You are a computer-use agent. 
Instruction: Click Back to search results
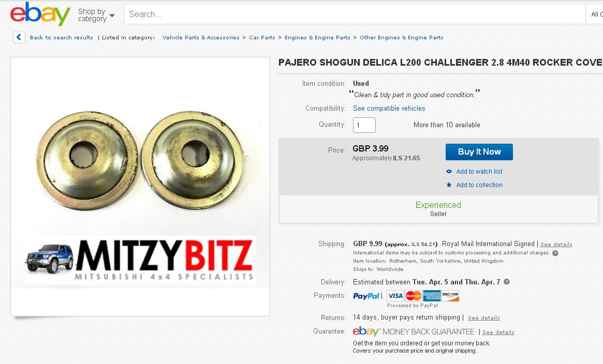[x=62, y=37]
